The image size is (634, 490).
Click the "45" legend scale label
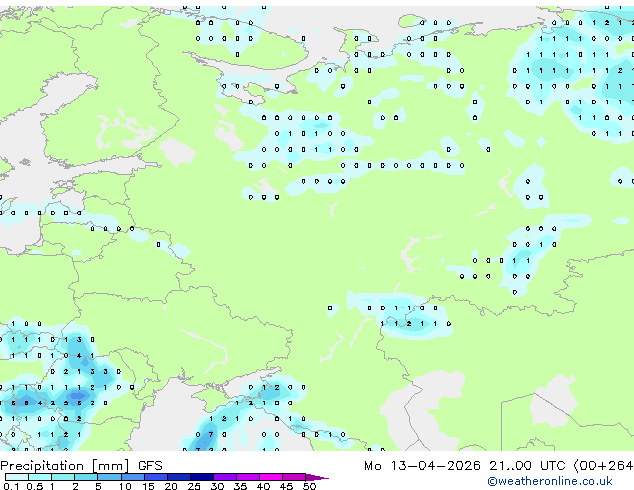pyautogui.click(x=286, y=486)
